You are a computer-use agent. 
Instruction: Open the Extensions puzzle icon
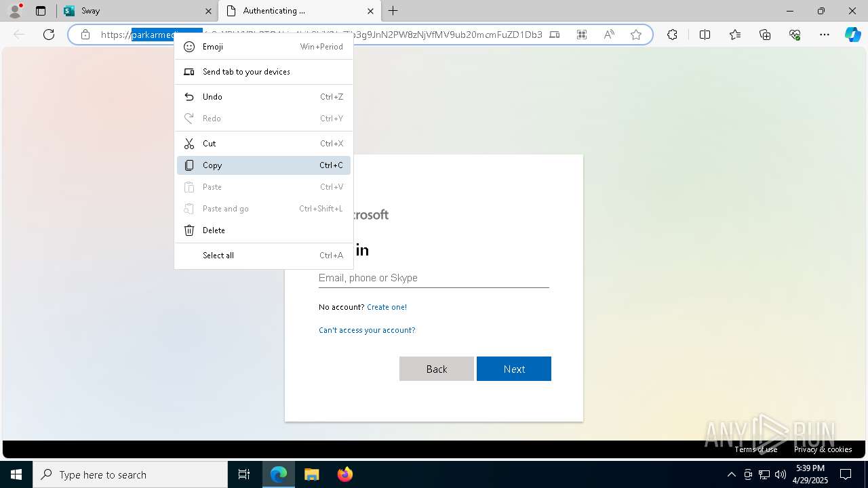pos(672,35)
